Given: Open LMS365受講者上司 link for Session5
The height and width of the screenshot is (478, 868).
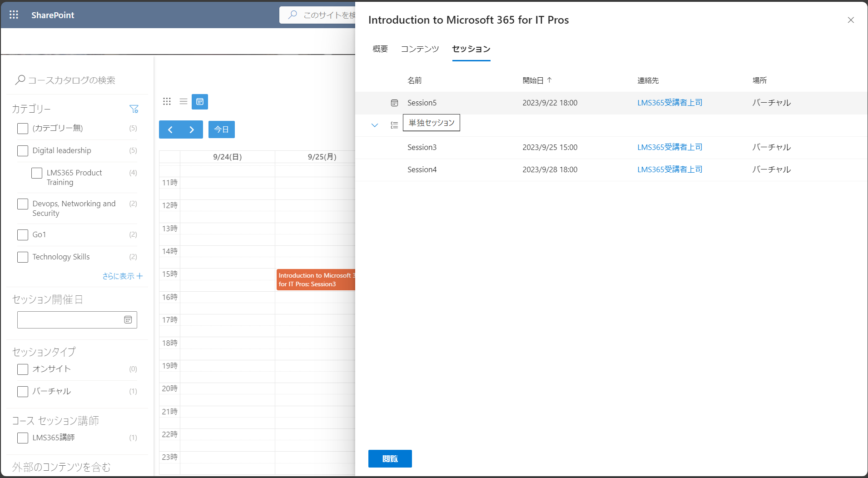Looking at the screenshot, I should (x=670, y=103).
